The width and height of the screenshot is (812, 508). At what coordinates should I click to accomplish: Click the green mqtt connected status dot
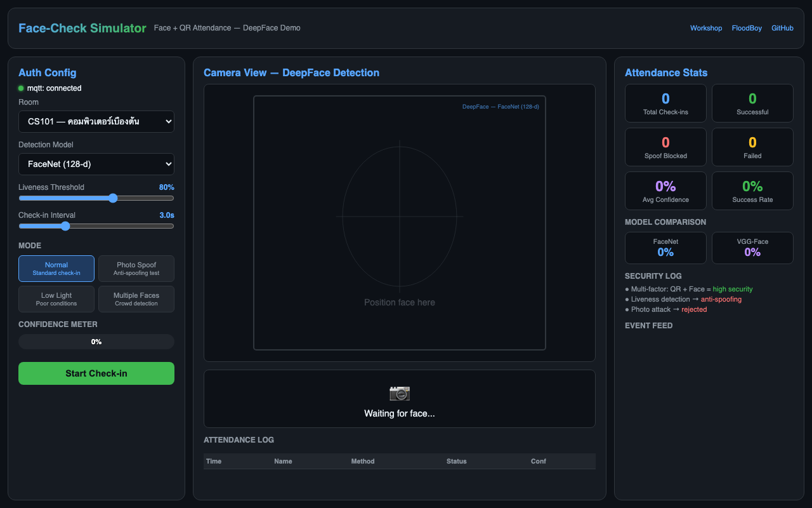coord(21,88)
